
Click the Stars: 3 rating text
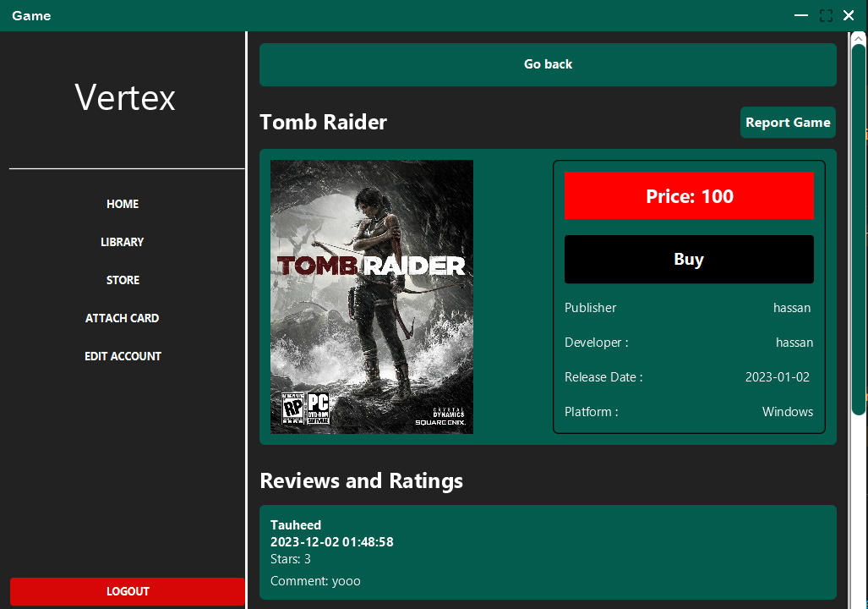[291, 559]
